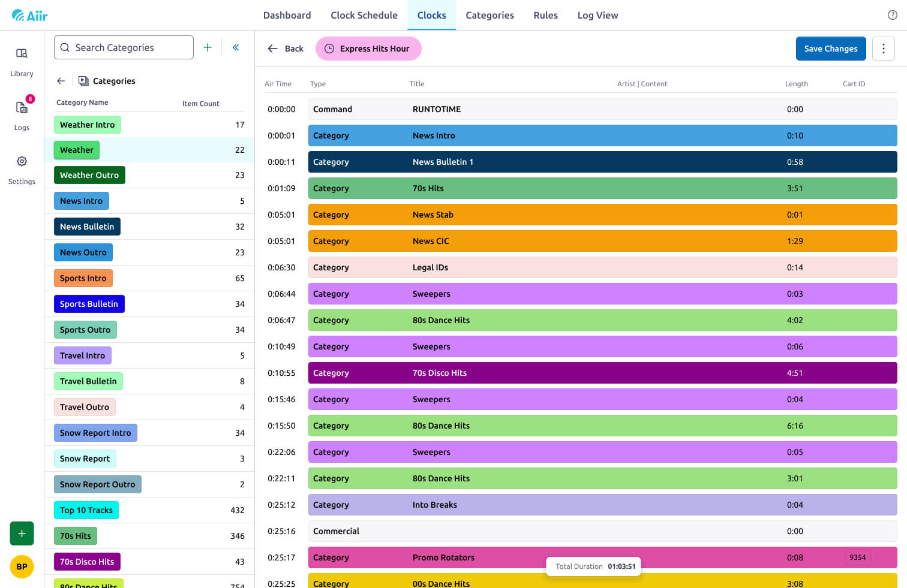
Task: Select the Snow Report Intro category
Action: (x=95, y=433)
